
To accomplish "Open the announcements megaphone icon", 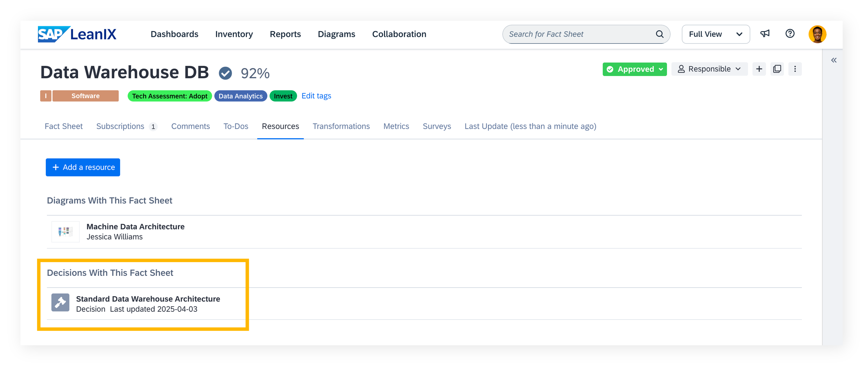I will 765,34.
